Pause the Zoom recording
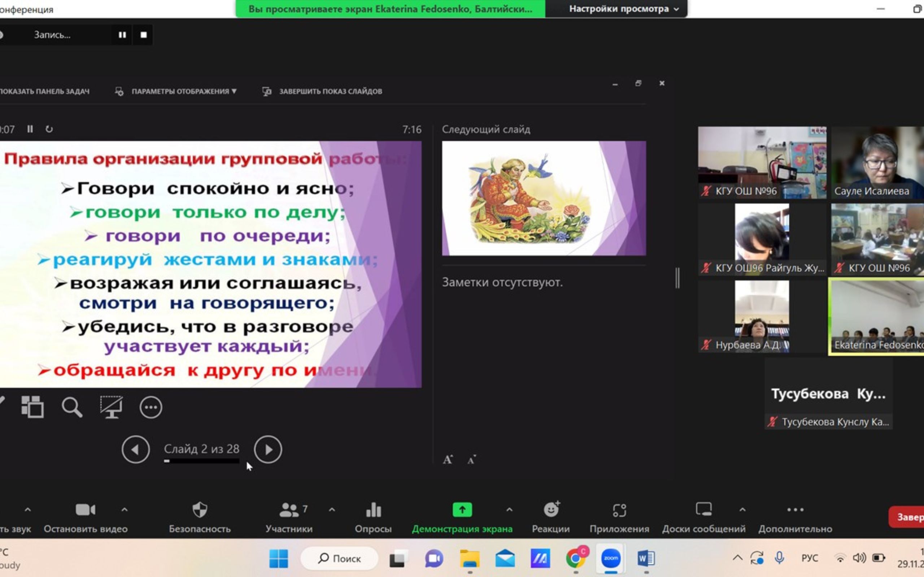Screen dimensions: 924x577 (x=122, y=35)
